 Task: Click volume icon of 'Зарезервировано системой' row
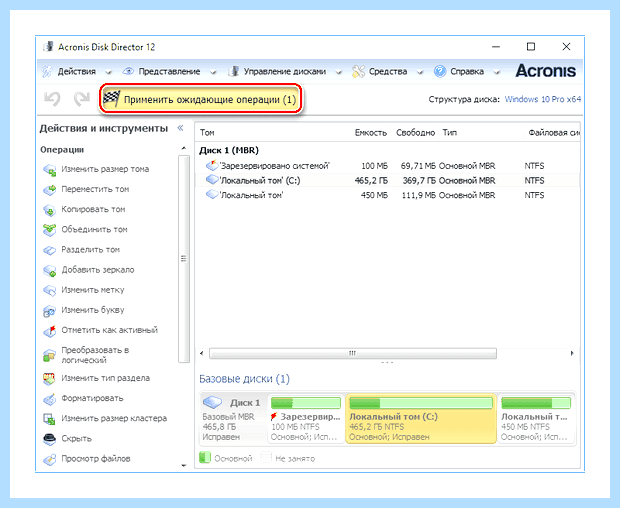tap(212, 165)
